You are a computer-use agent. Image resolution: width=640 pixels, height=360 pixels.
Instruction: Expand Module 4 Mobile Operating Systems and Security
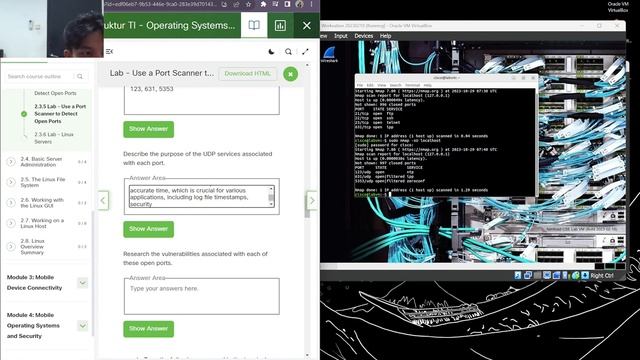click(x=82, y=325)
